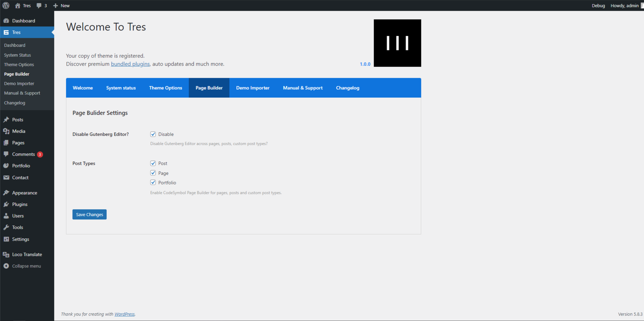Image resolution: width=644 pixels, height=321 pixels.
Task: Click the Settings sliders icon
Action: [x=6, y=239]
